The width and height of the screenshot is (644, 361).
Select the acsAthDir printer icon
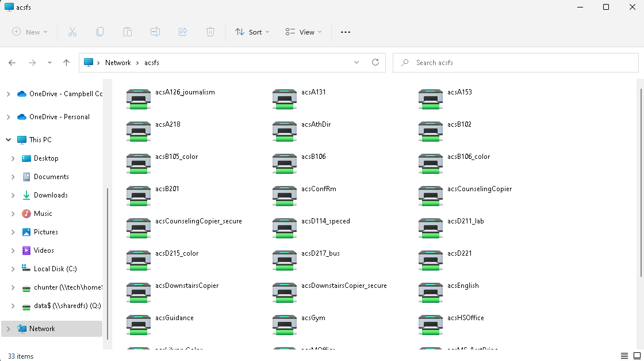(284, 132)
